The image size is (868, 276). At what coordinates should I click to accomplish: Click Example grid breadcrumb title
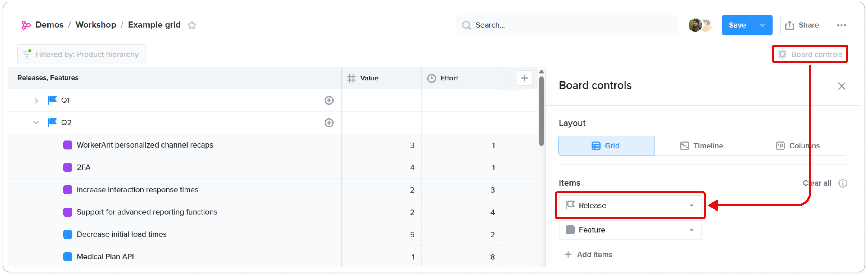pos(154,25)
